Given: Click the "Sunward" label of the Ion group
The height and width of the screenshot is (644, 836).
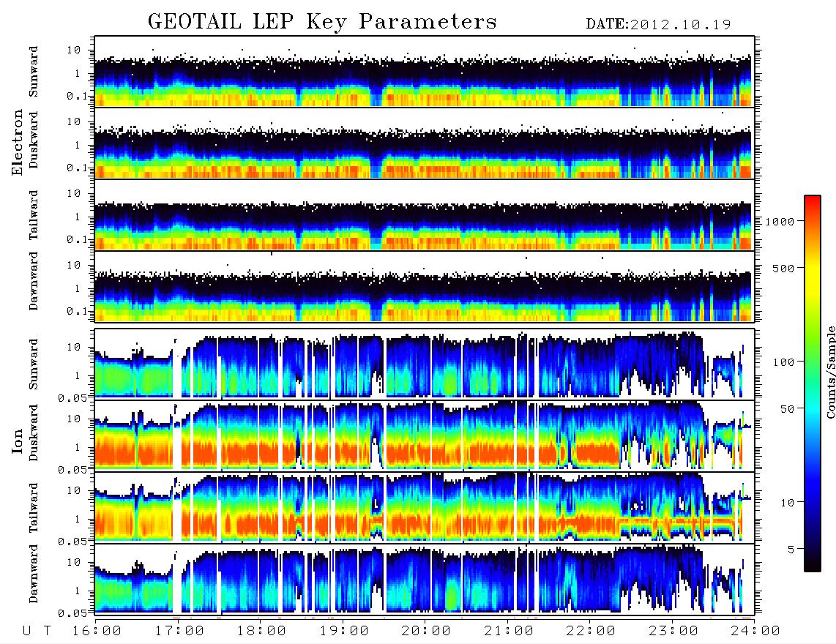Looking at the screenshot, I should point(34,364).
